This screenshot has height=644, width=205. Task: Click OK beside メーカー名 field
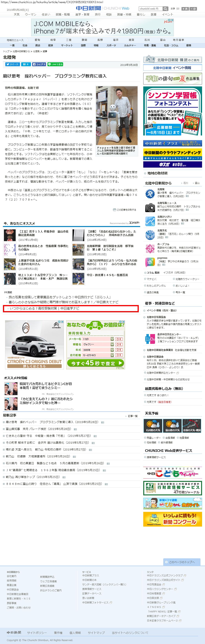click(119, 339)
